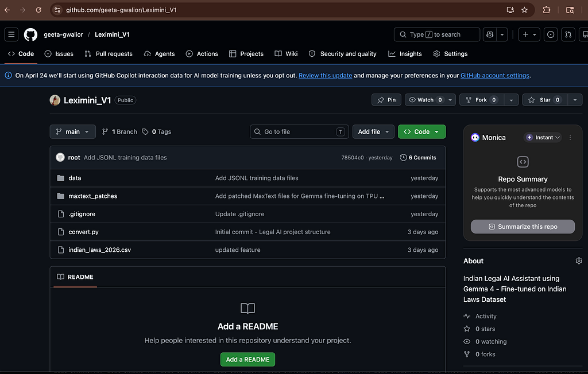Edit About details with gear icon
This screenshot has width=588, height=374.
coord(579,261)
